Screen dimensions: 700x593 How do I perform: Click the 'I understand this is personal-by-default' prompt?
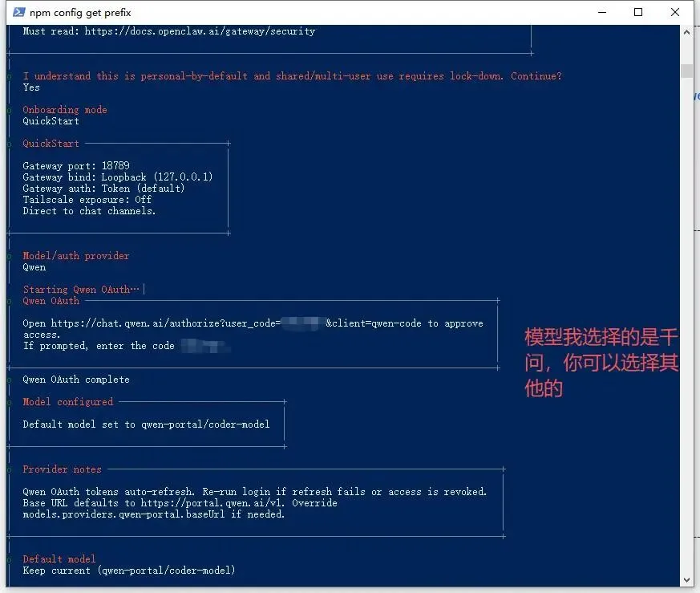coord(293,76)
